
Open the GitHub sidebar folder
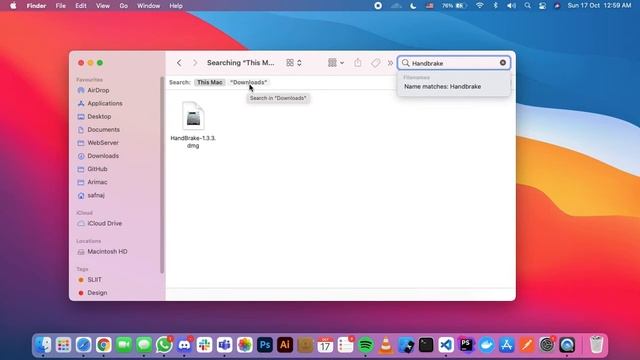97,169
